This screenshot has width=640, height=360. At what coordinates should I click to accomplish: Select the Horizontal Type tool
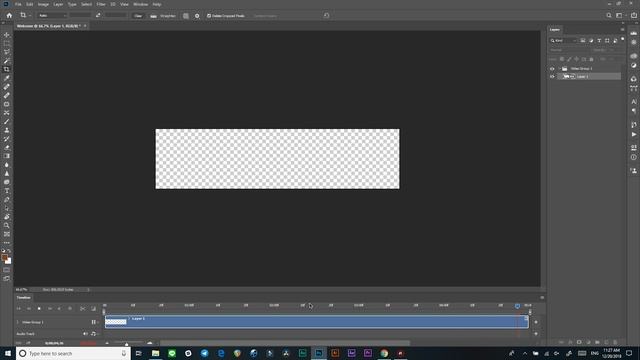[x=7, y=191]
